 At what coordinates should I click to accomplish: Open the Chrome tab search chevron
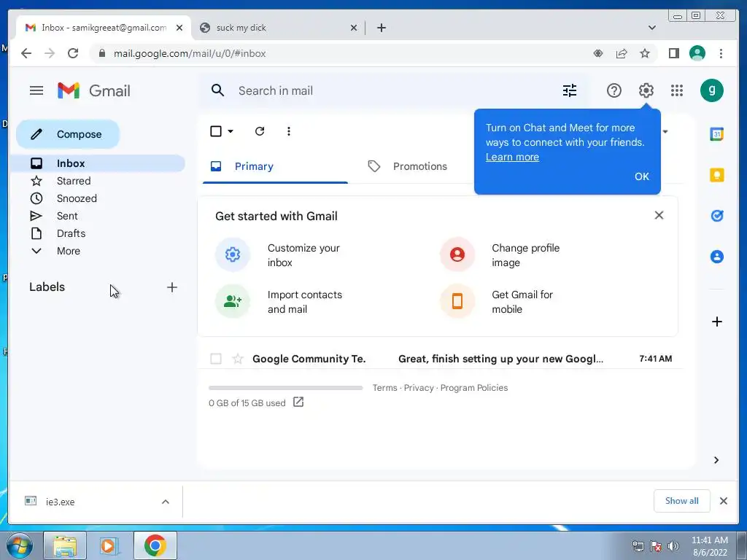click(x=652, y=28)
